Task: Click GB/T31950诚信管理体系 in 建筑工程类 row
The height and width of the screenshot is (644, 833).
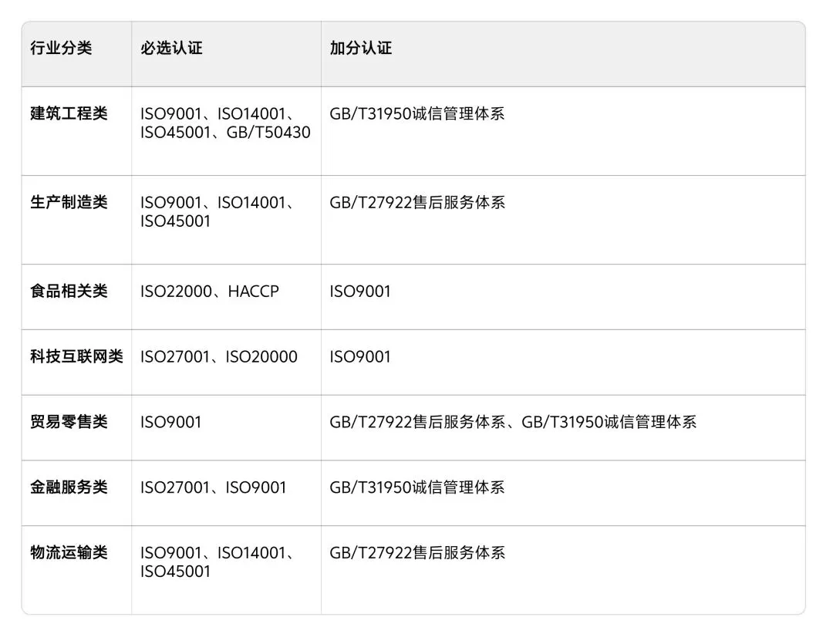Action: coord(417,114)
